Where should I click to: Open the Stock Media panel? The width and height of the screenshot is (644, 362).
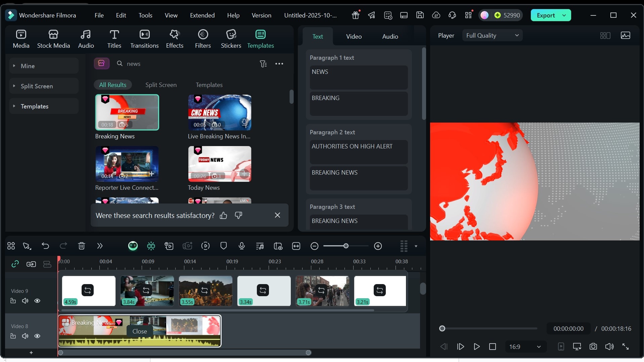point(53,39)
